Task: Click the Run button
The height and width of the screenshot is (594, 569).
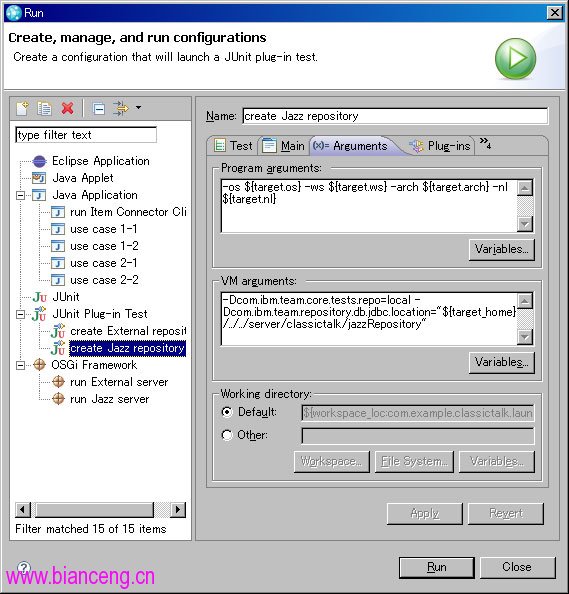Action: pos(437,567)
